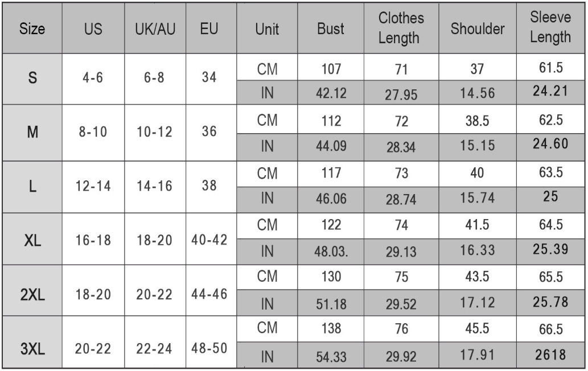Click the Clothes Length header cell
Viewport: 588px width, 371px height.
(401, 28)
